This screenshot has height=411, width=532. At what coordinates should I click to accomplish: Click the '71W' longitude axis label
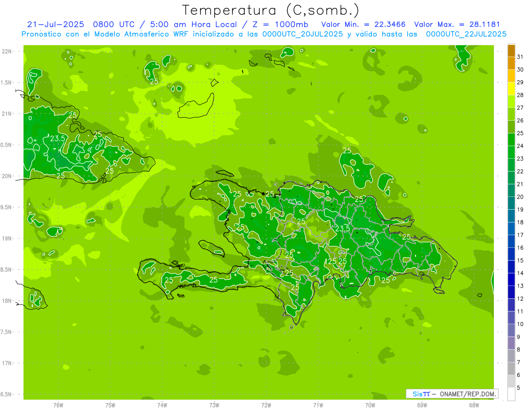point(318,405)
